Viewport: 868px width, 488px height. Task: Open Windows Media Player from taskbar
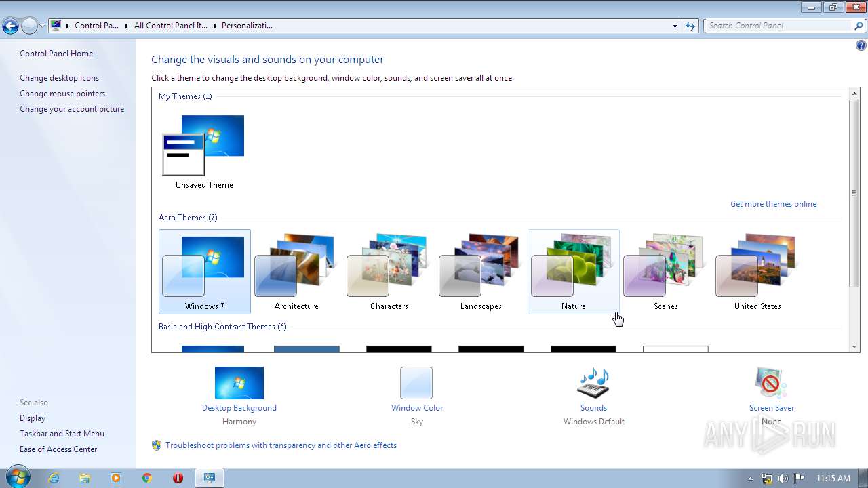coord(116,478)
